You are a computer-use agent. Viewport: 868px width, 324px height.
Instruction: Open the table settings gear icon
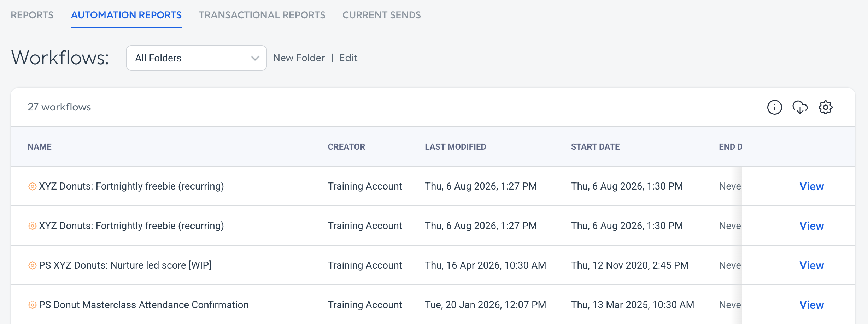click(x=826, y=107)
